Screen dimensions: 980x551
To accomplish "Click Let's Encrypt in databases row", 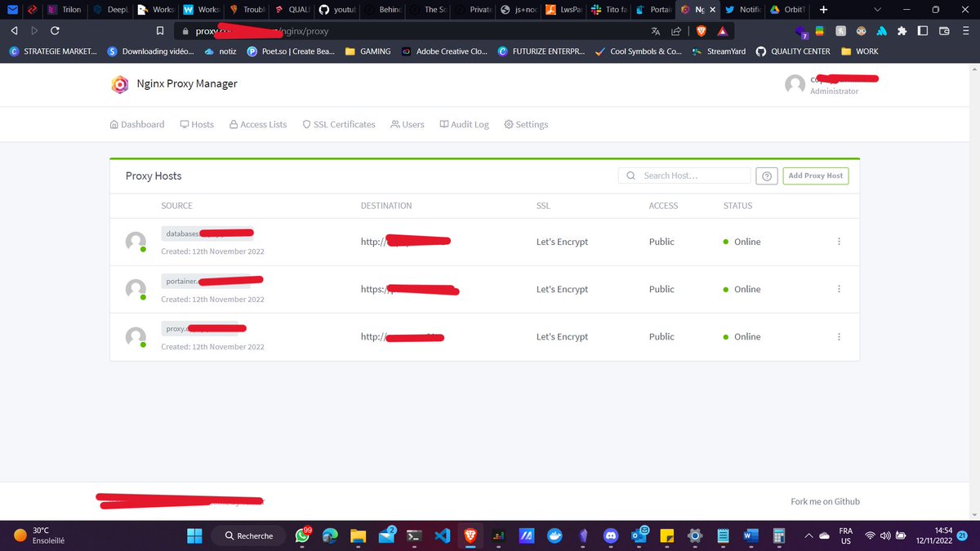I will pyautogui.click(x=562, y=242).
